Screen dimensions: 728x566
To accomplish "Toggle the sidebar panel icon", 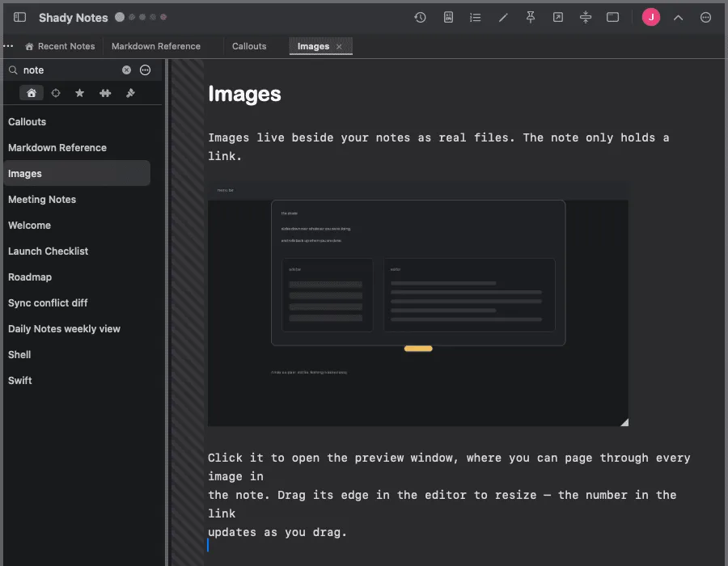I will (x=19, y=18).
